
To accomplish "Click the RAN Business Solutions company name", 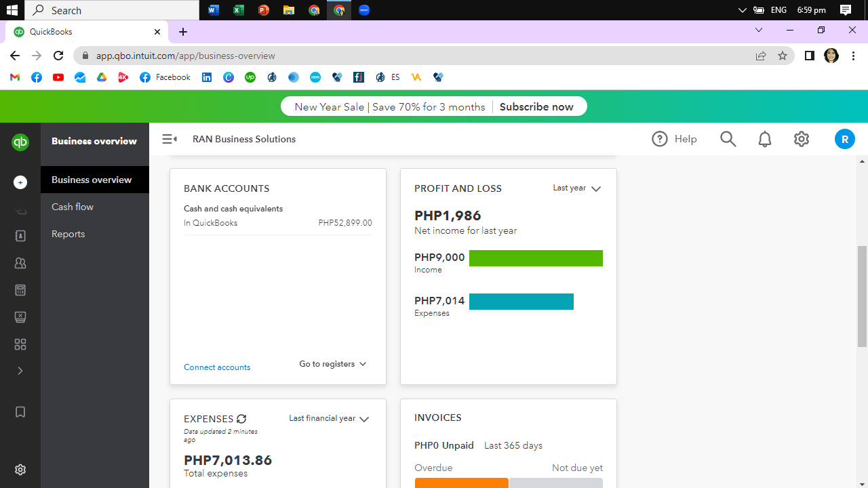I will 244,139.
